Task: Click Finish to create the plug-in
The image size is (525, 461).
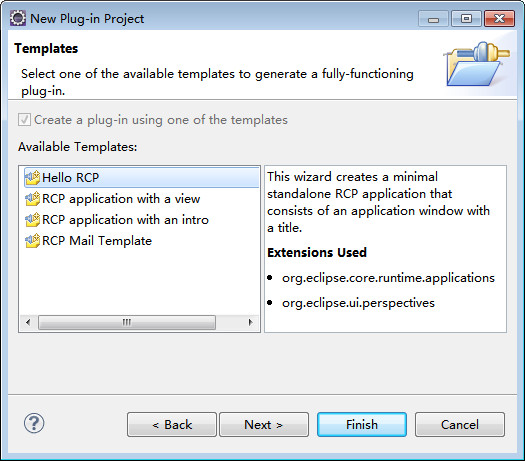Action: (x=362, y=425)
